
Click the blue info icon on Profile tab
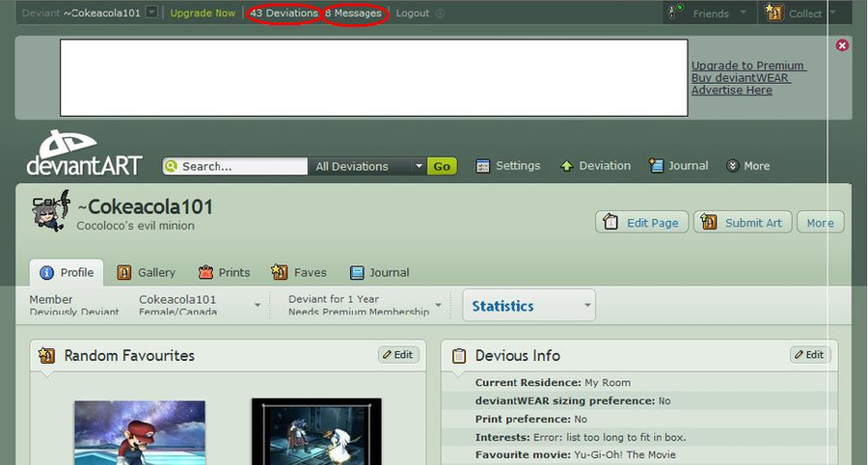pos(47,272)
